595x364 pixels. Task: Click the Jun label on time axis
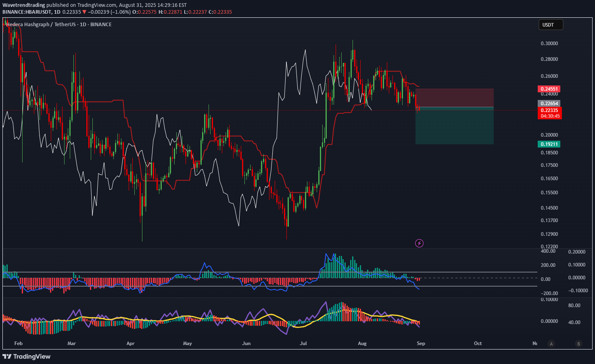[x=246, y=343]
